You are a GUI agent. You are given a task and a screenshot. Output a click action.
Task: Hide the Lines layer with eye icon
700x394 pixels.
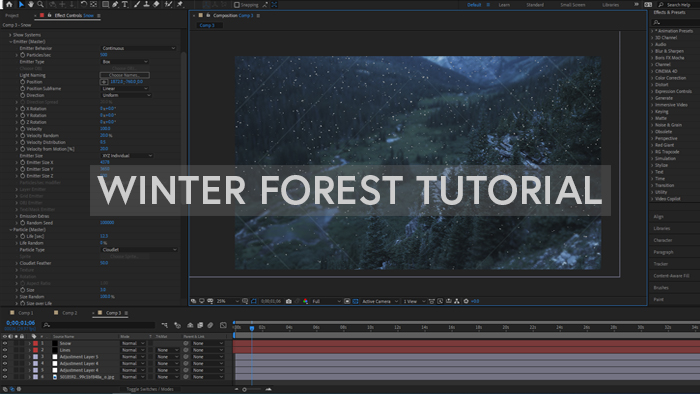pyautogui.click(x=5, y=350)
